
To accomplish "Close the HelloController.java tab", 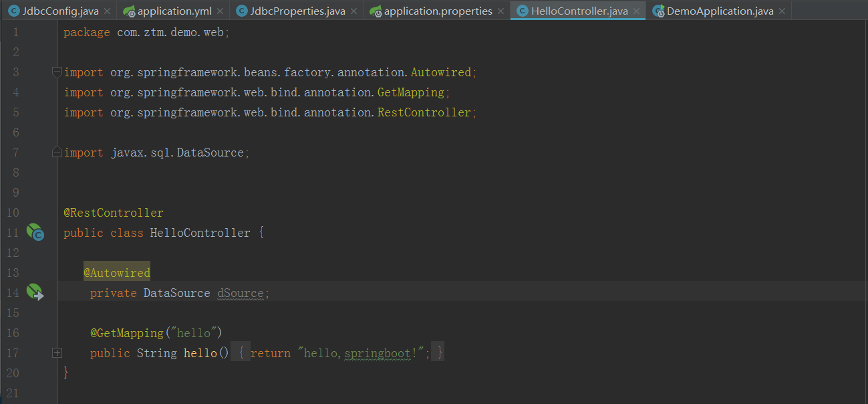I will pos(637,11).
